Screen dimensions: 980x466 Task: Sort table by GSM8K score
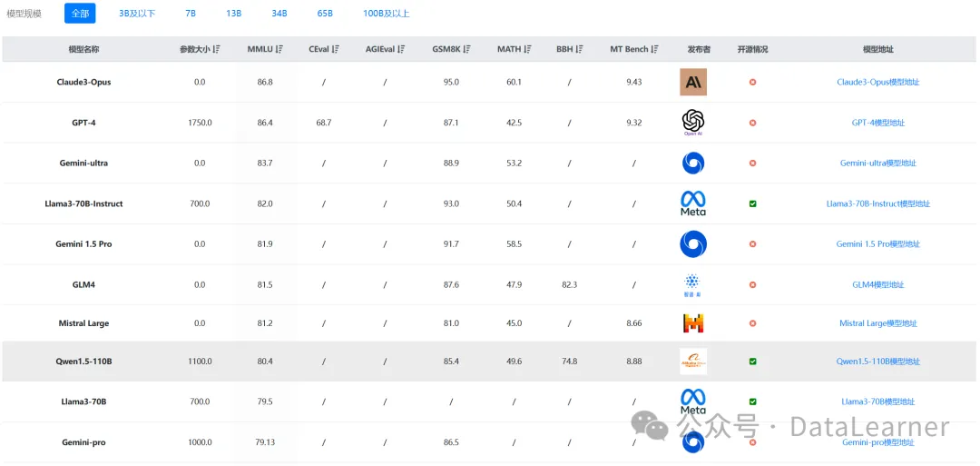coord(467,49)
